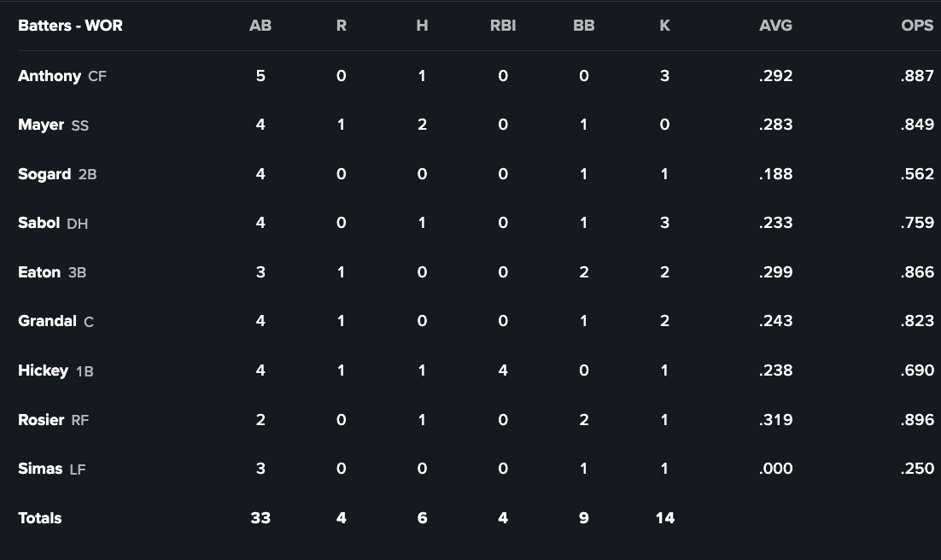
Task: Click the RBI column header
Action: 503,26
